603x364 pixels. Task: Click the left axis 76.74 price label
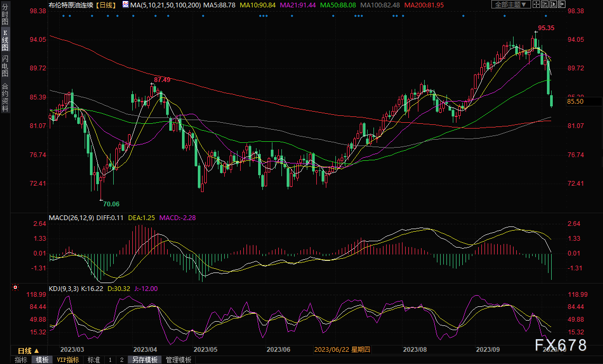point(38,154)
